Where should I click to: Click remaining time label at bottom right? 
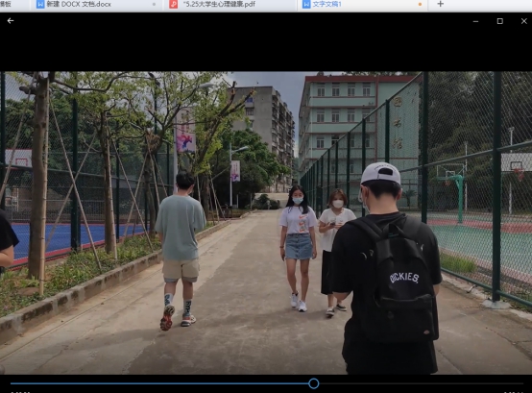[x=513, y=392]
